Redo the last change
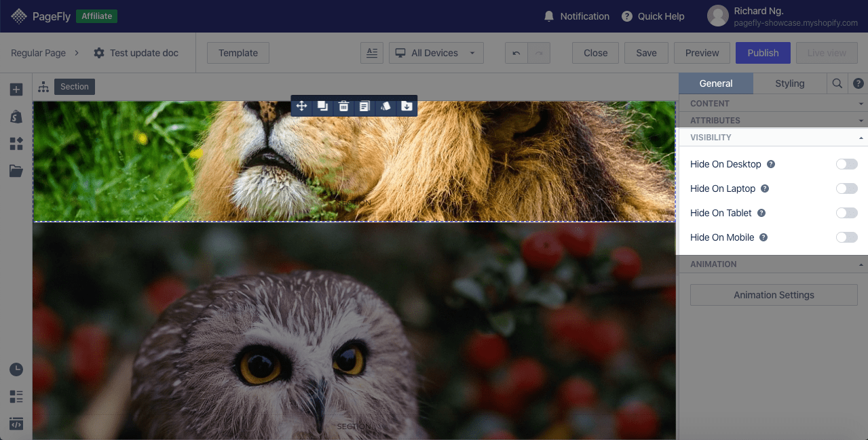This screenshot has width=868, height=440. coord(540,53)
